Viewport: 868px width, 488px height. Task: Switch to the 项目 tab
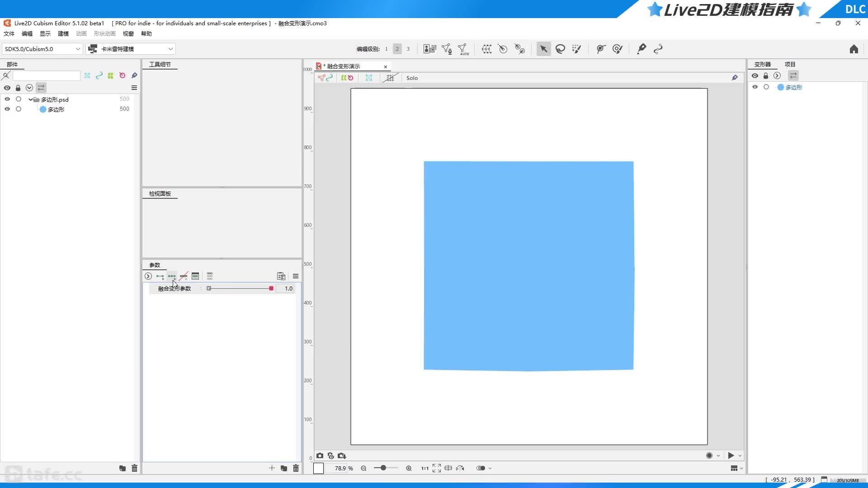pyautogui.click(x=790, y=64)
